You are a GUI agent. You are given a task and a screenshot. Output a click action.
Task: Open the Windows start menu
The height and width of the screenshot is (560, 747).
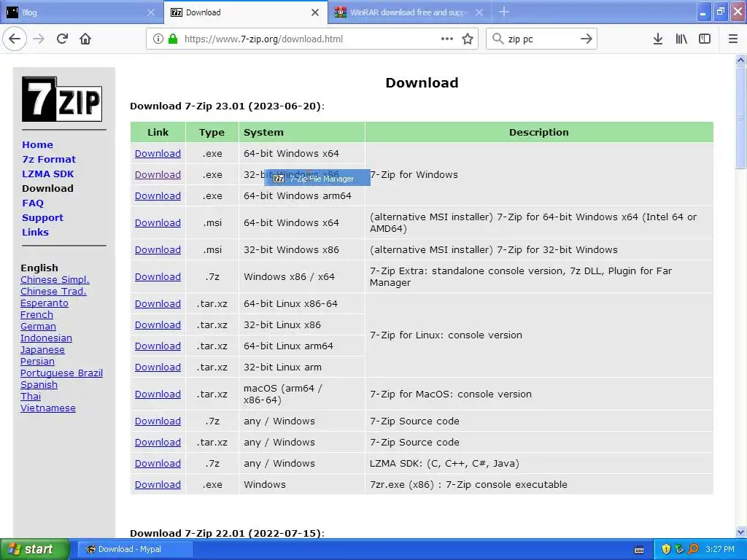pos(34,549)
